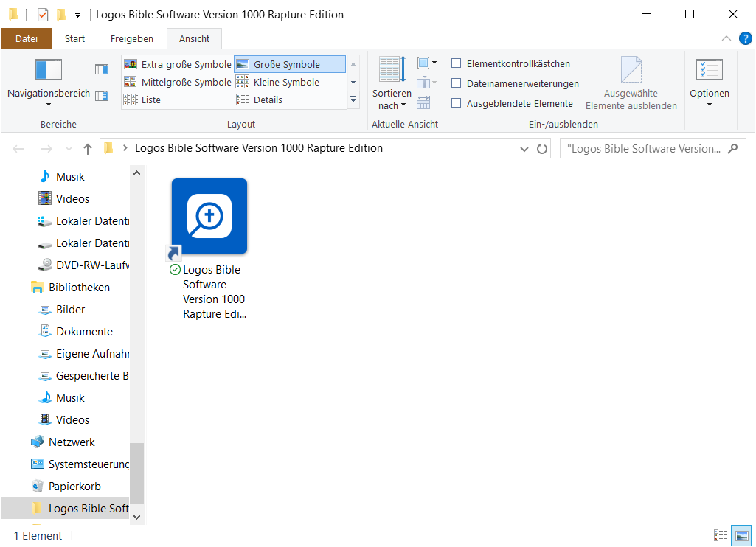The width and height of the screenshot is (756, 547).
Task: Click the navigation pane vertical scrollbar thumb
Action: pyautogui.click(x=136, y=472)
